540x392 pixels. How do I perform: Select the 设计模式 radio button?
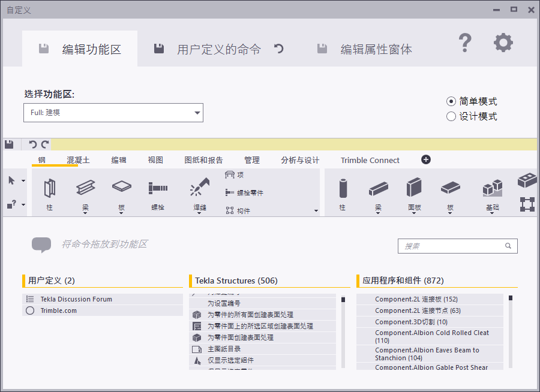(x=451, y=116)
